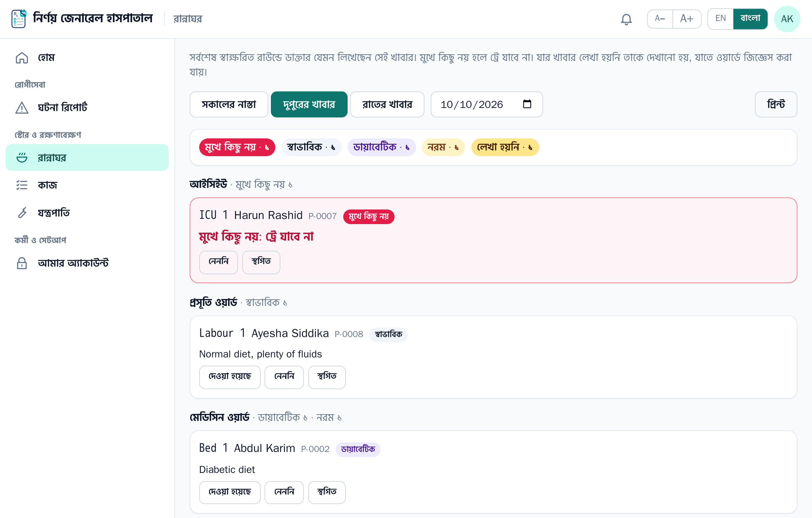This screenshot has width=812, height=518.
Task: Open হোম in the sidebar
Action: 87,58
